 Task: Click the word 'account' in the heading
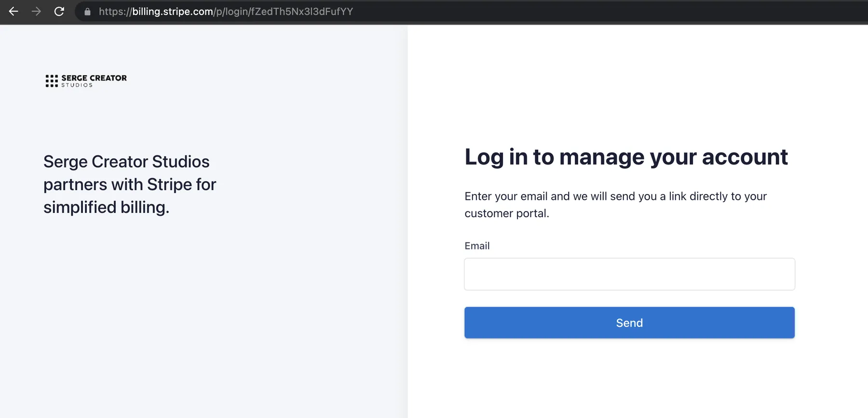745,157
